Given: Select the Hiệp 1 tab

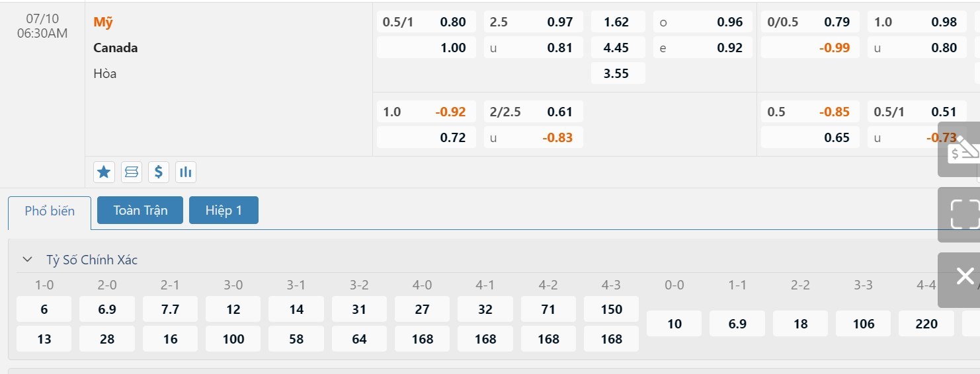Looking at the screenshot, I should [x=224, y=211].
